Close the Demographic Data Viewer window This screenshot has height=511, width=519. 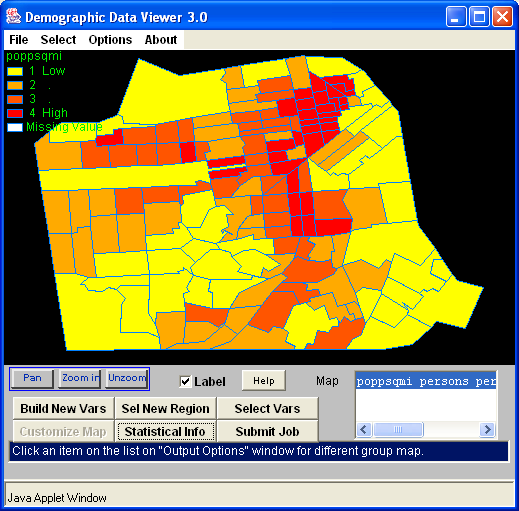pos(502,17)
